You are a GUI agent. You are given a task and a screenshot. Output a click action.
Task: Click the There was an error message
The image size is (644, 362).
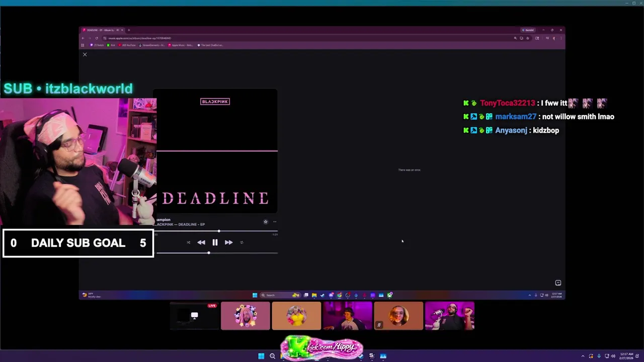(x=410, y=170)
